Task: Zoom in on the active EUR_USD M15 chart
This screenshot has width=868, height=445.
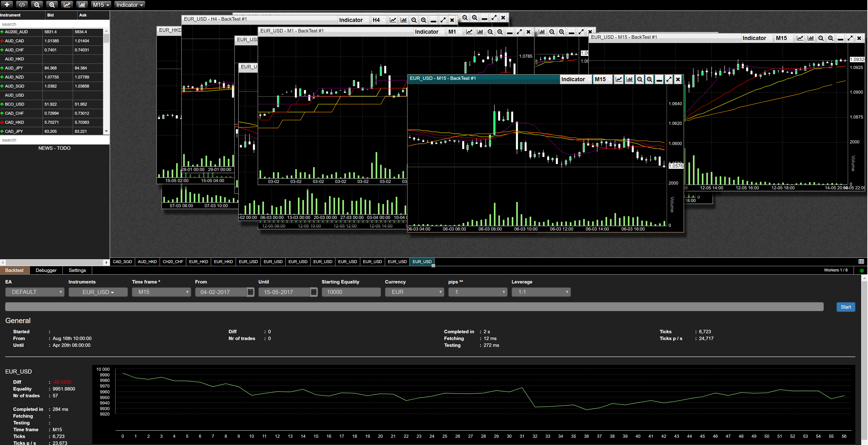Action: point(649,80)
